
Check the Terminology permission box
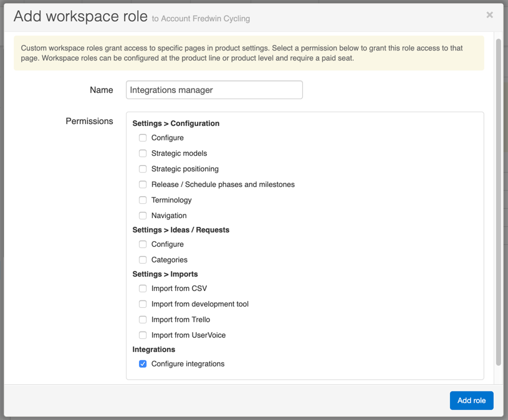point(143,200)
